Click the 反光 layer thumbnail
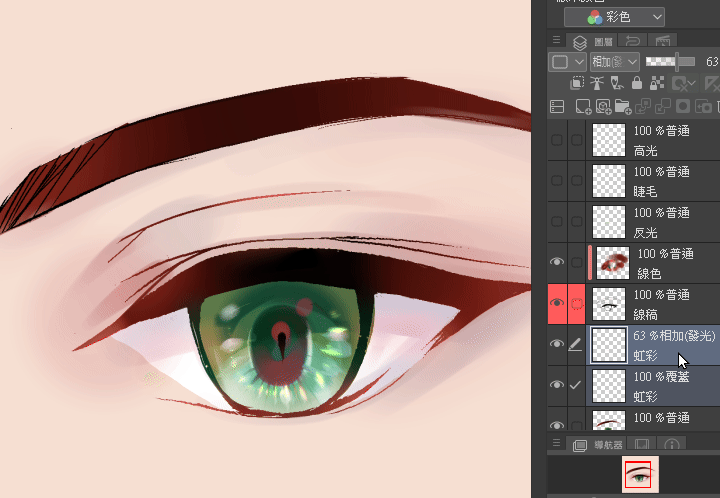This screenshot has height=498, width=720. pyautogui.click(x=609, y=222)
